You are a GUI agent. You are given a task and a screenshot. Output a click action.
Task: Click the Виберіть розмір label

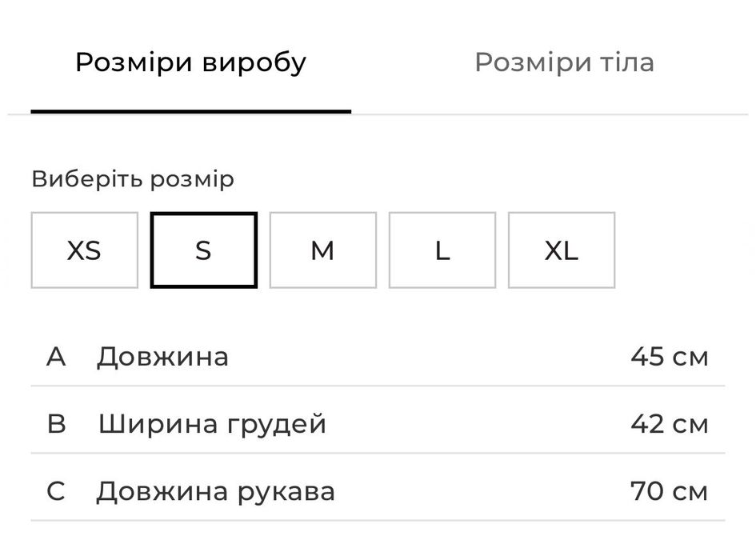[133, 179]
